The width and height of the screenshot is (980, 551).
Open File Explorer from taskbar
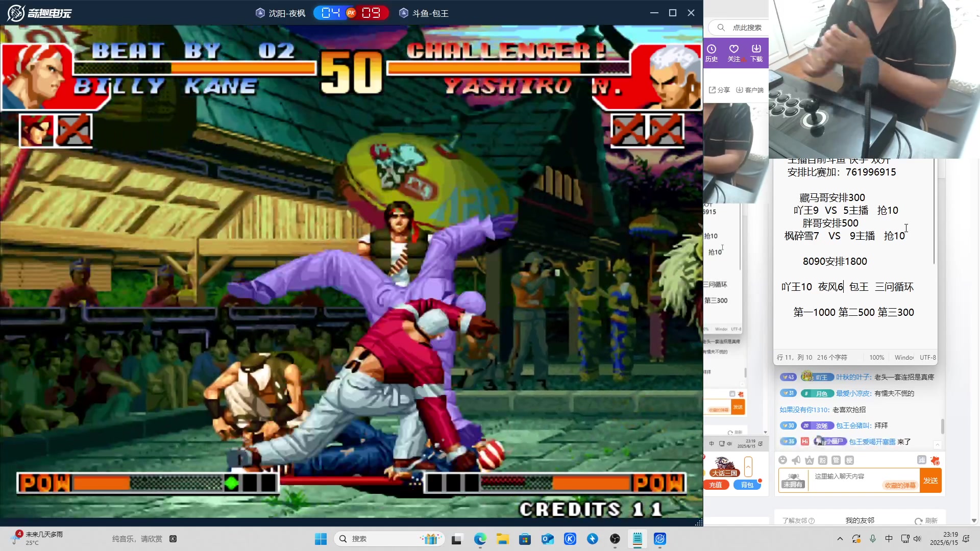pos(503,539)
